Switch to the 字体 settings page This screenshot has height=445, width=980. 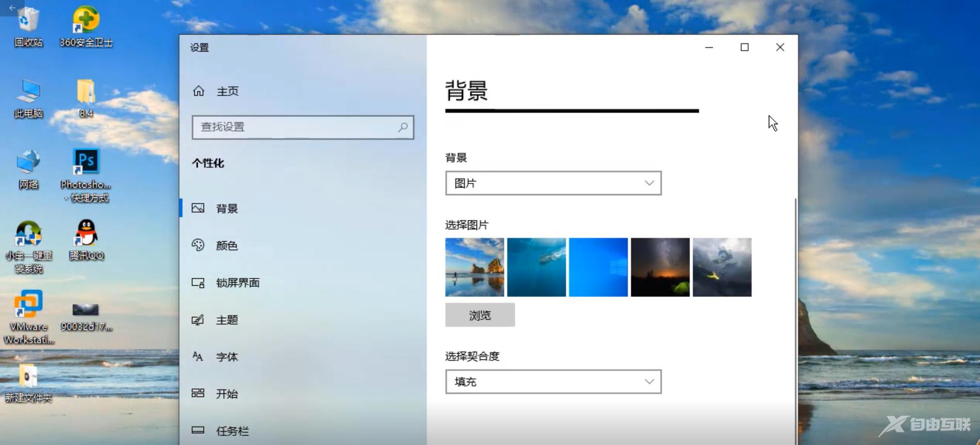(303, 356)
